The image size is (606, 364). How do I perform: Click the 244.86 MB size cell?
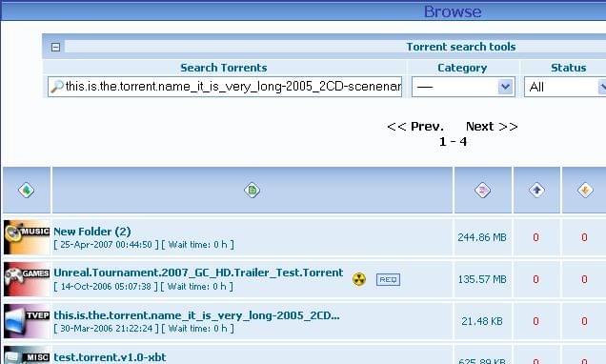pos(482,237)
